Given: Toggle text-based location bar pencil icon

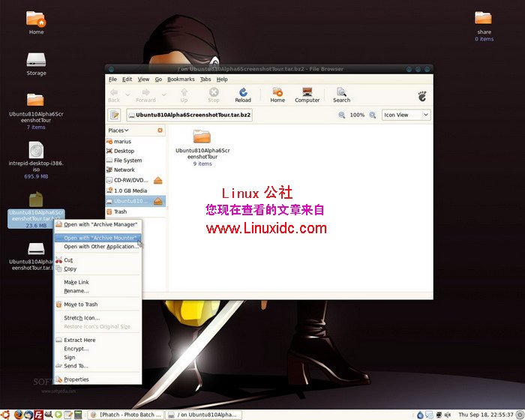Looking at the screenshot, I should [115, 115].
